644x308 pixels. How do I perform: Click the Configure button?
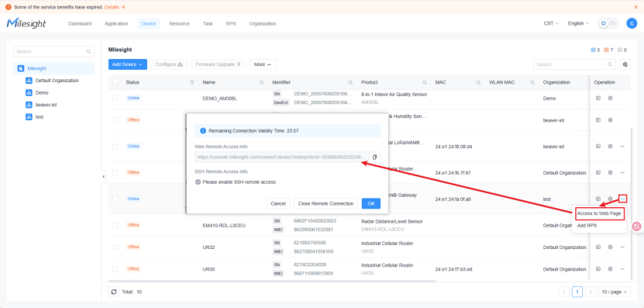[x=169, y=64]
